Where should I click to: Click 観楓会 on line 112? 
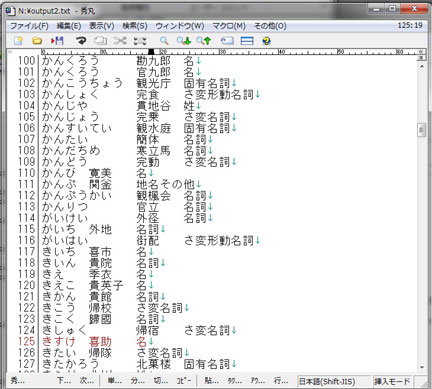pos(153,195)
